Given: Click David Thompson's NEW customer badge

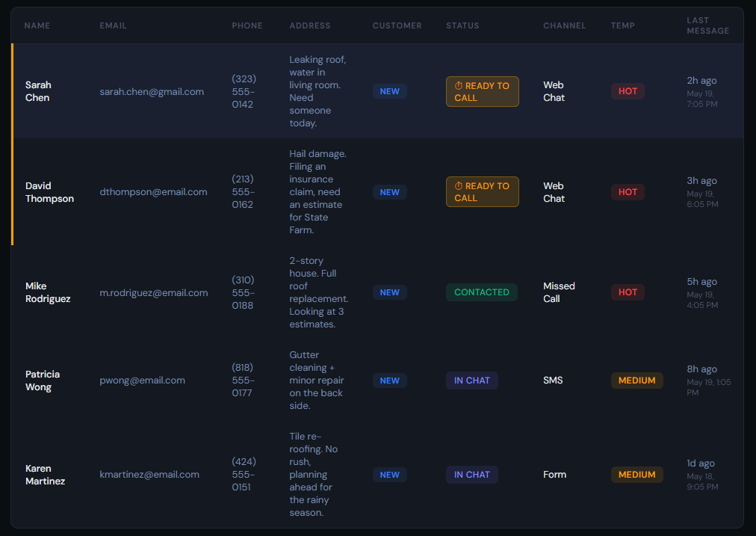Looking at the screenshot, I should click(389, 193).
